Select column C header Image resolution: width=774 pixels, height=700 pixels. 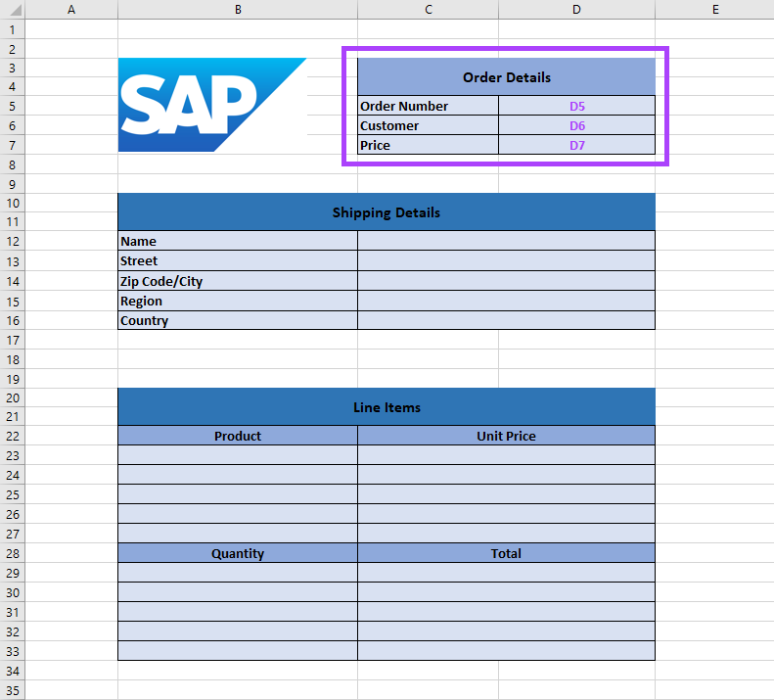pos(428,10)
